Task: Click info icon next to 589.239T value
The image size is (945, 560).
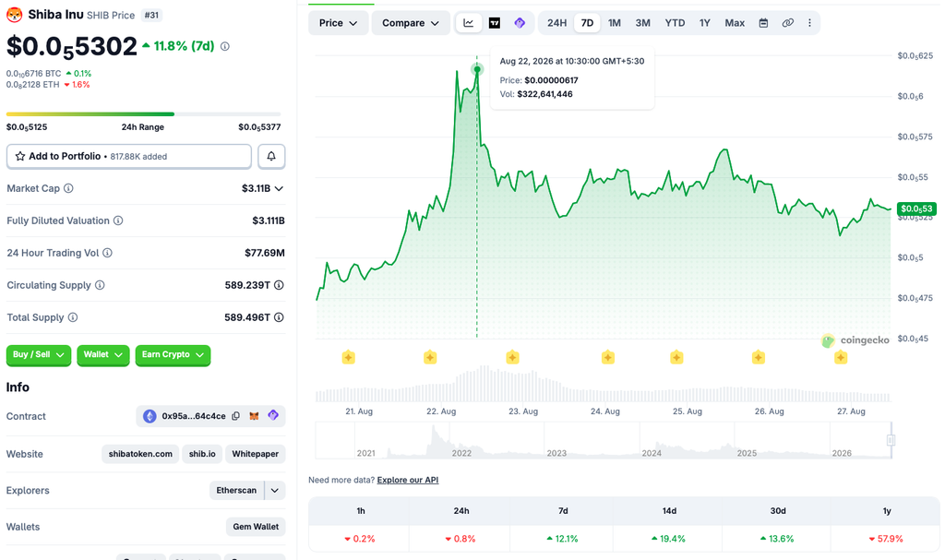Action: coord(279,285)
